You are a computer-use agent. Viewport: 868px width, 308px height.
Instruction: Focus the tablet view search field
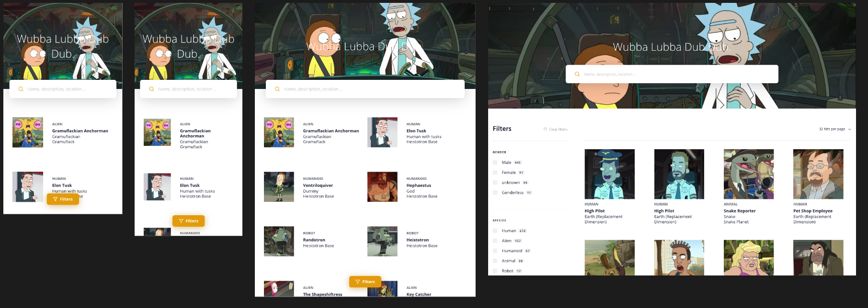coord(365,89)
